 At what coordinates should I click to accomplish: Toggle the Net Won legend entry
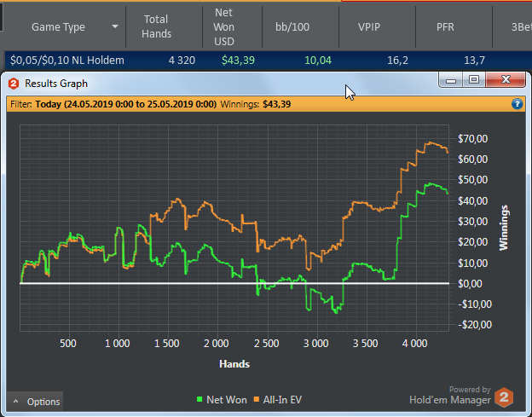click(x=222, y=400)
